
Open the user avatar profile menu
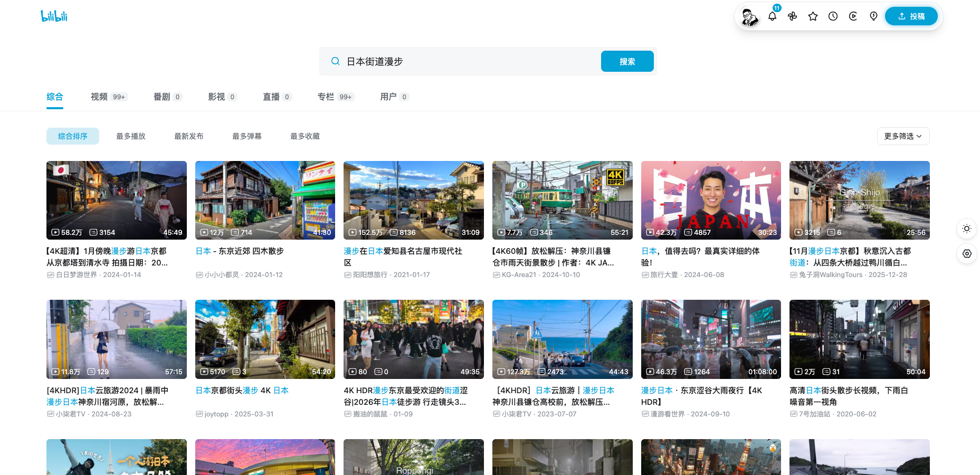749,16
